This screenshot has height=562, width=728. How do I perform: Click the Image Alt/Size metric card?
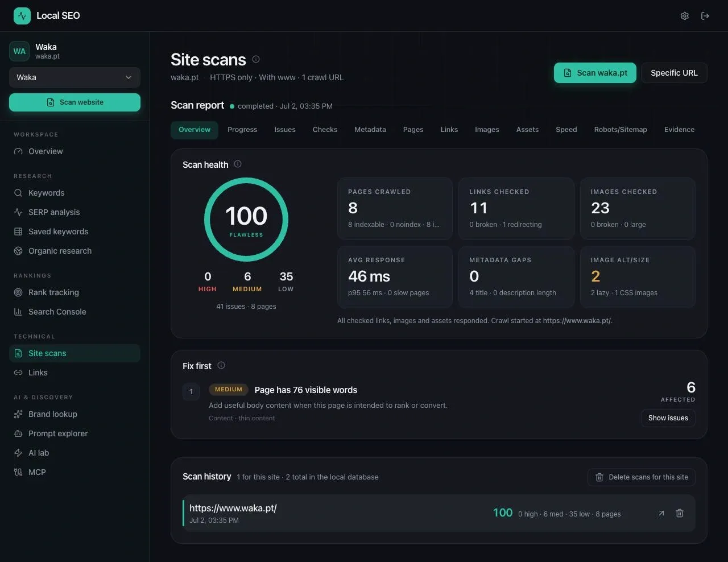tap(638, 277)
